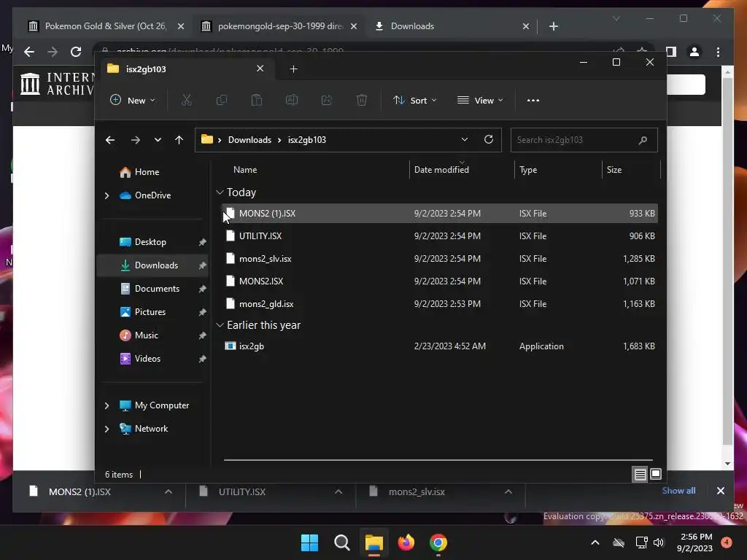The image size is (747, 560).
Task: Launch Firefox from the taskbar
Action: (x=406, y=542)
